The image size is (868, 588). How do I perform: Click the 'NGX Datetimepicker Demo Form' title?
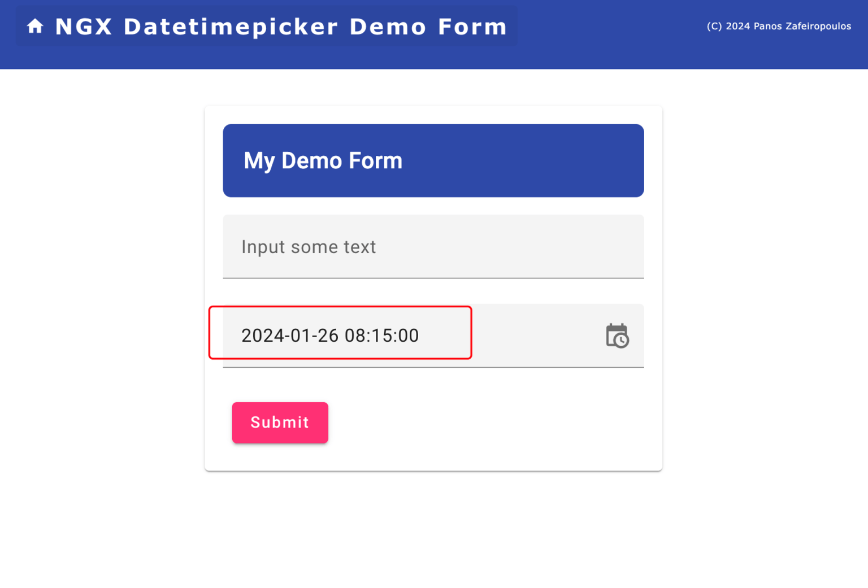tap(280, 26)
